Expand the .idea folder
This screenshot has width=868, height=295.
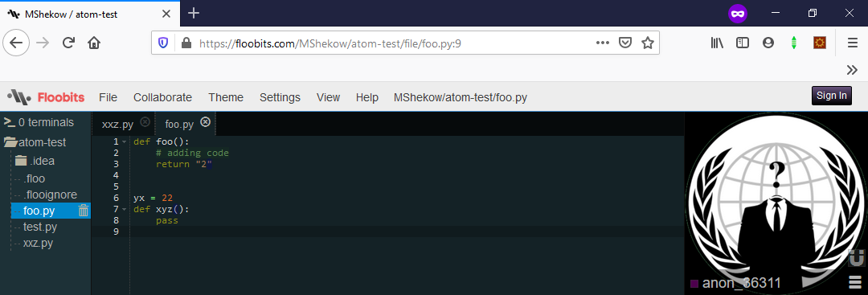click(21, 161)
